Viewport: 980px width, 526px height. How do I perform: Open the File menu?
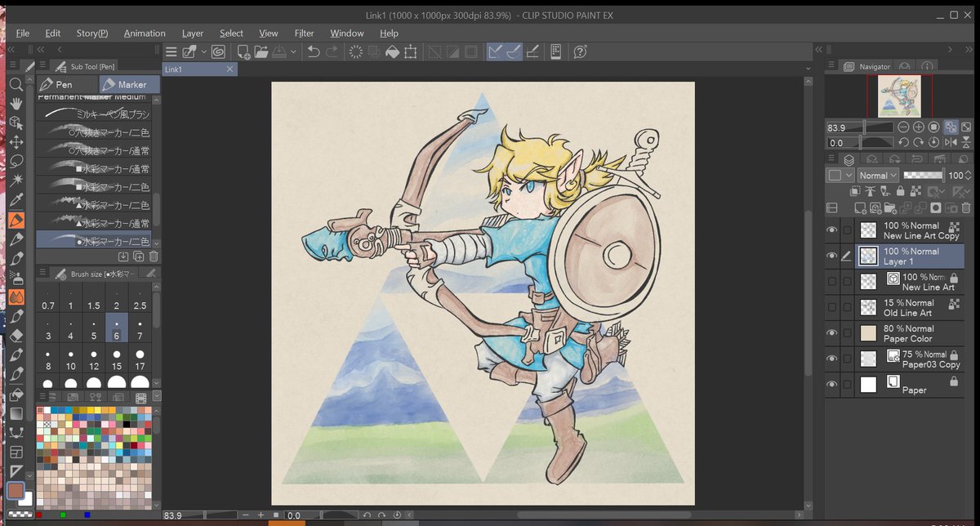coord(22,33)
